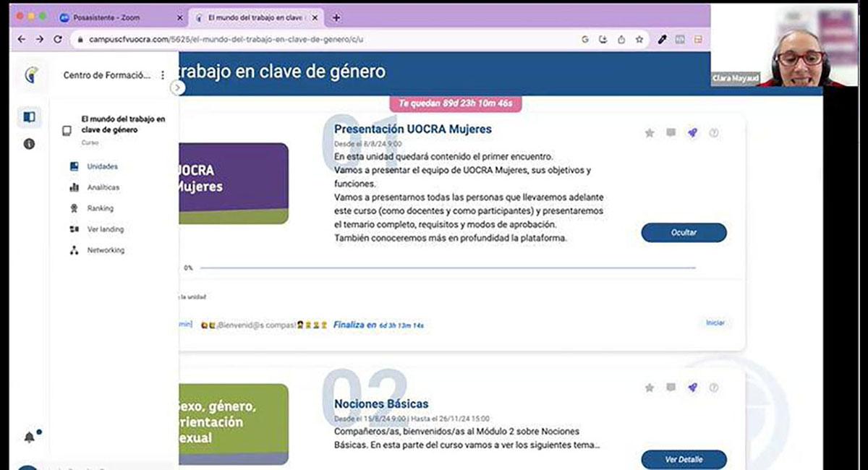Click the Presentación unit progress bar

(x=448, y=268)
